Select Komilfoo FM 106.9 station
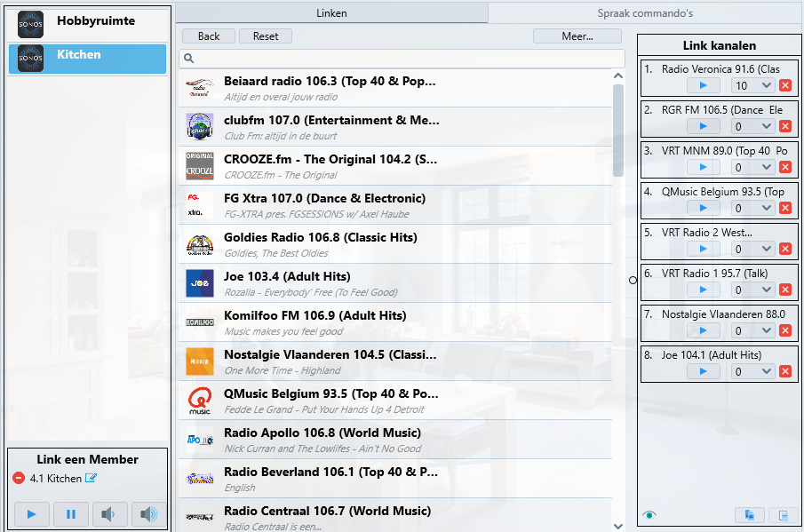This screenshot has width=804, height=532. point(395,322)
